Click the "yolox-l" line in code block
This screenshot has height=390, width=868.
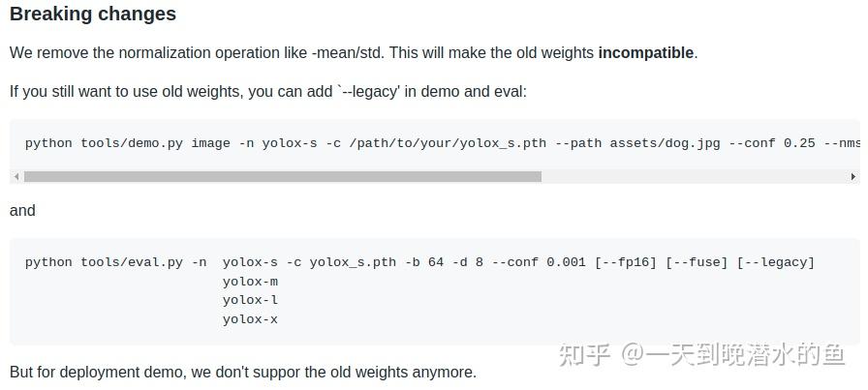tap(250, 300)
